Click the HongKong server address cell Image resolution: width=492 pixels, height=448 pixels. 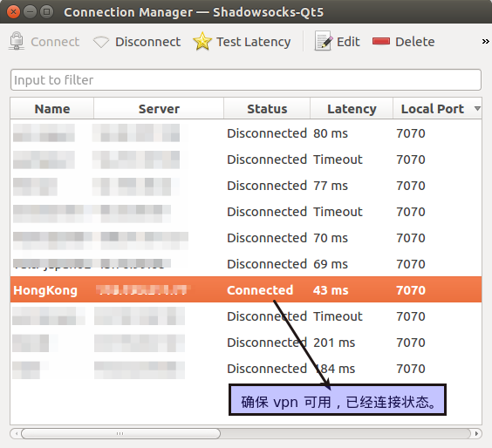pyautogui.click(x=142, y=290)
